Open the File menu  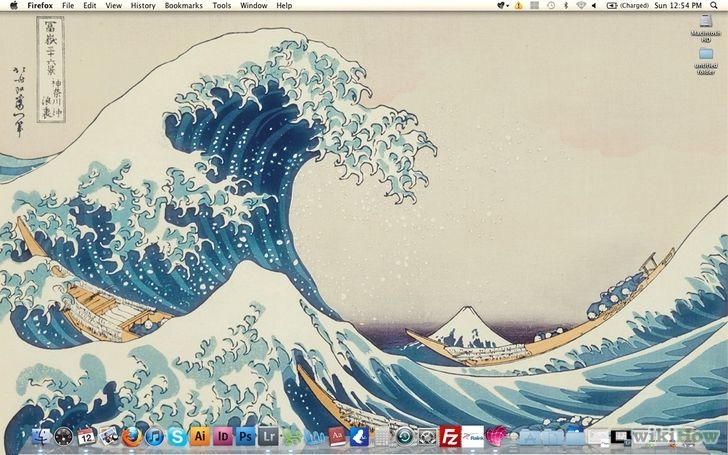[x=68, y=6]
